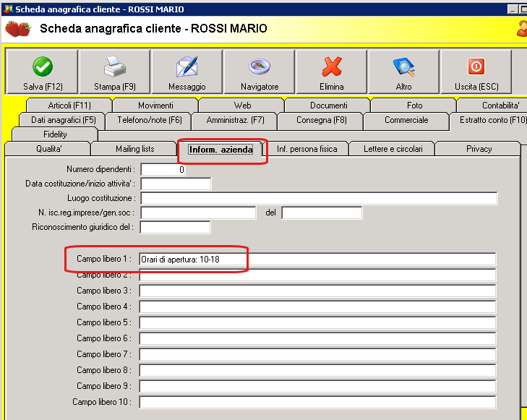Switch to the Foto tab

pos(414,106)
